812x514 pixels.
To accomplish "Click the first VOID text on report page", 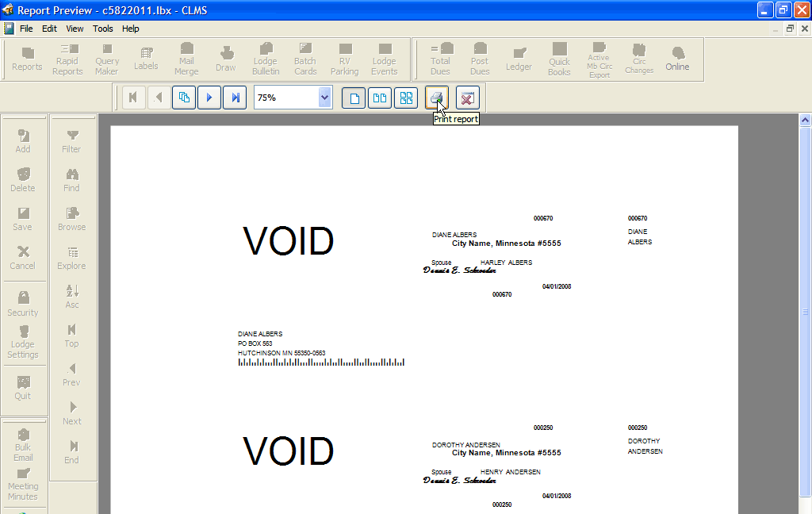I will [x=288, y=241].
